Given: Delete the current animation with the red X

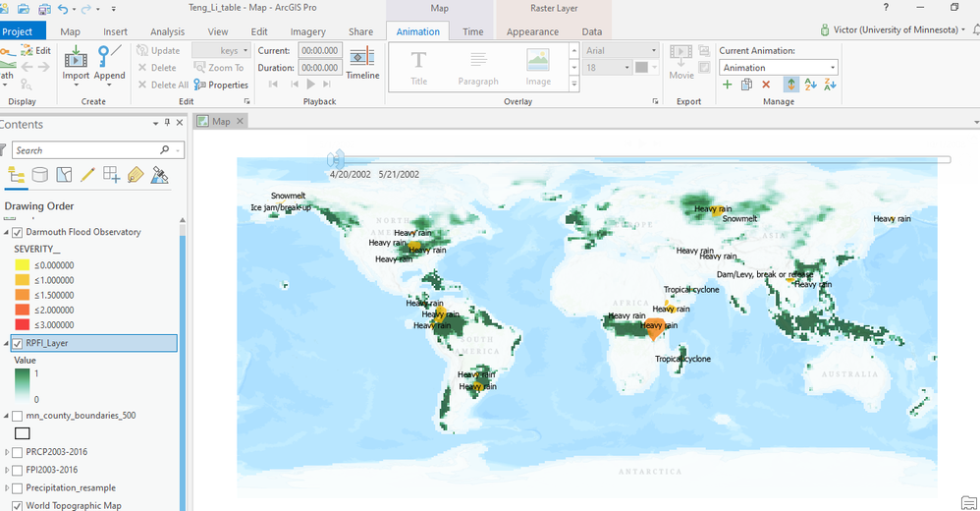Looking at the screenshot, I should (766, 85).
